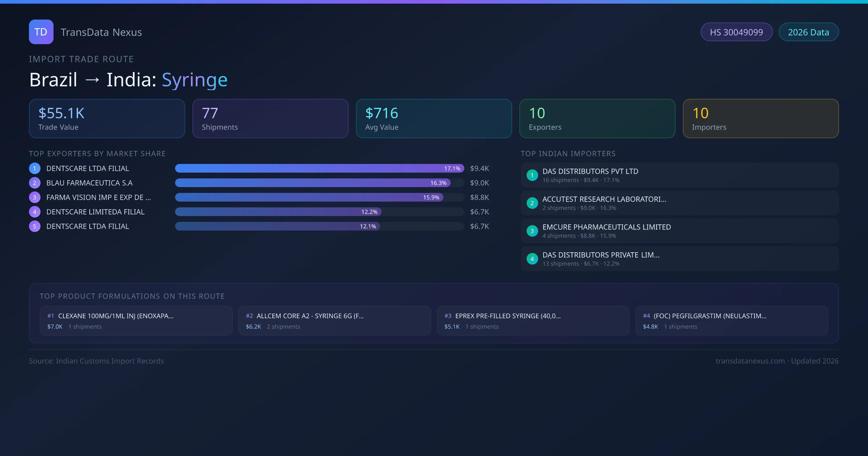This screenshot has width=868, height=456.
Task: Click rank 2 badge beside BLAU FARMACEUTICA
Action: [x=35, y=183]
